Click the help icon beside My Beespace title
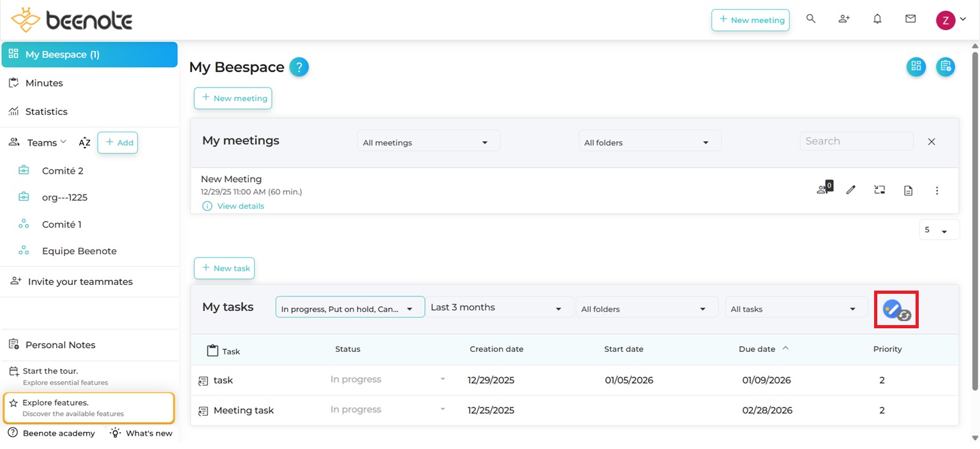The image size is (980, 449). point(299,66)
